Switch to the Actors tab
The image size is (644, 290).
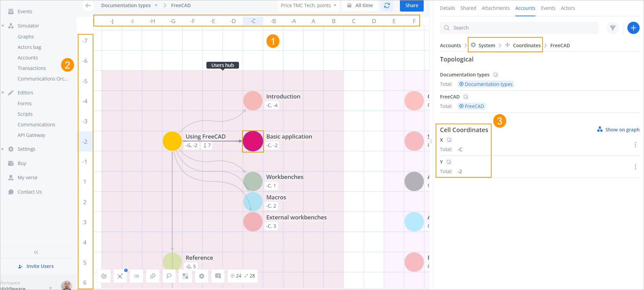(x=568, y=8)
